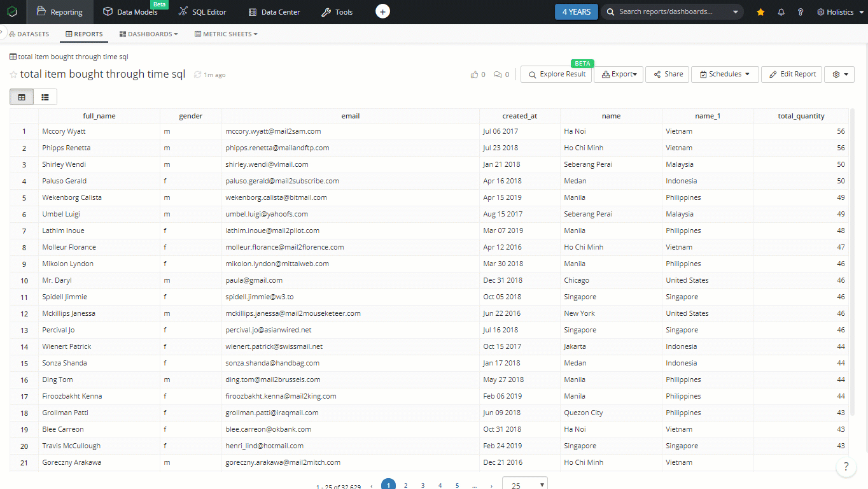Expand the left sidebar panel arrow
The height and width of the screenshot is (489, 868).
[x=3, y=32]
